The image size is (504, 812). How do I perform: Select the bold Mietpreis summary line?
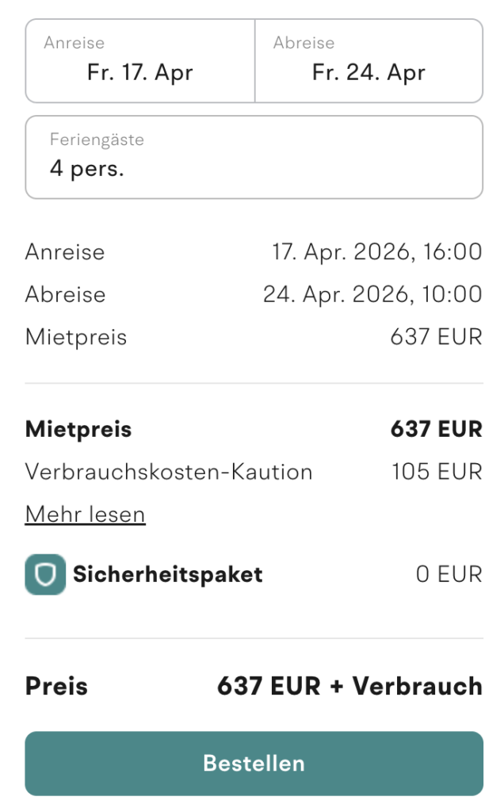254,429
